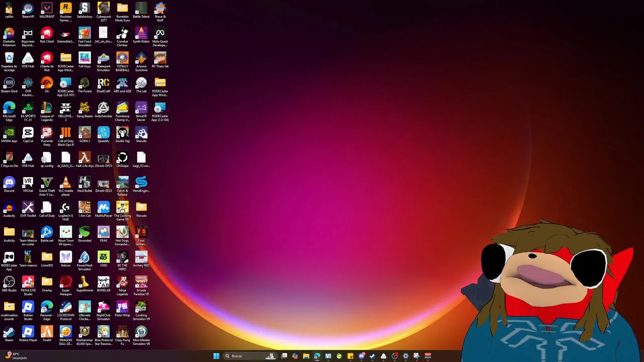The height and width of the screenshot is (362, 644).
Task: Select the RoadCraft icon
Action: 103,85
